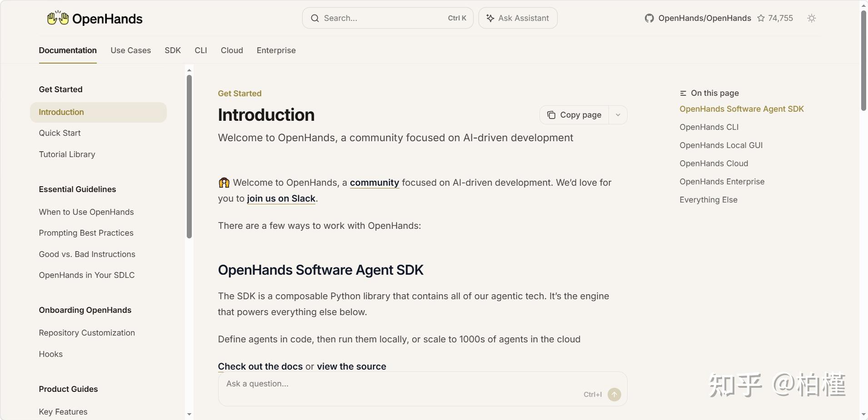
Task: Jump to OpenHands CLI section
Action: pos(709,127)
